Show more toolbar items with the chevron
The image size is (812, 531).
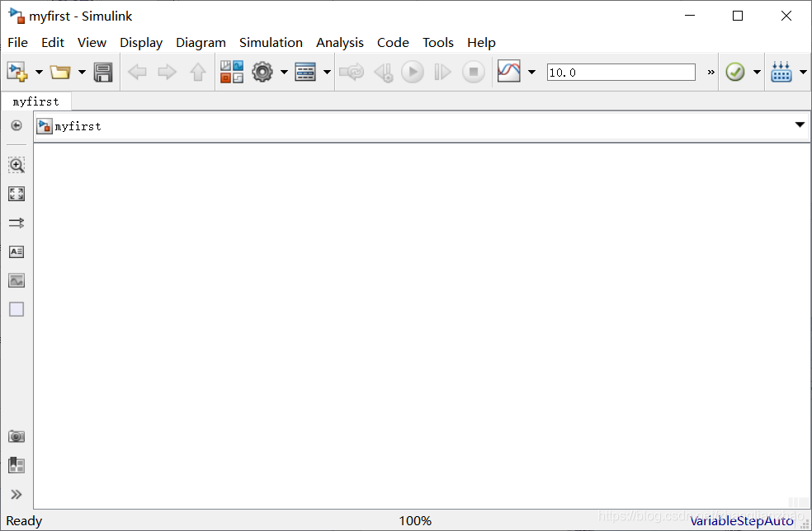click(x=711, y=73)
